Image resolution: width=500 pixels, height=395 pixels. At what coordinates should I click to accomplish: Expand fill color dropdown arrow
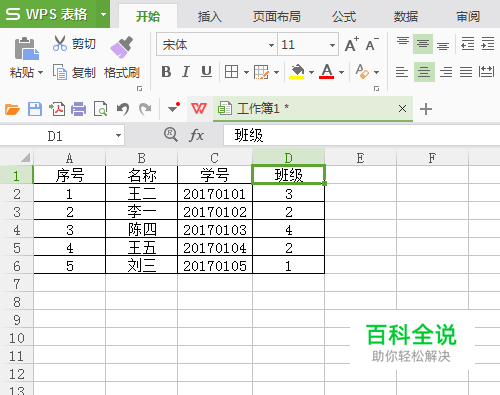(x=311, y=72)
